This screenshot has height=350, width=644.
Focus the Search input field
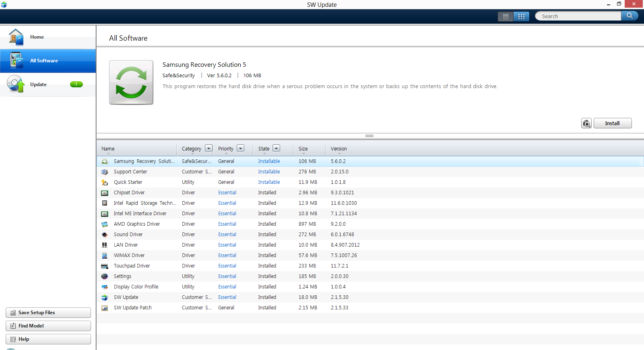pos(578,16)
